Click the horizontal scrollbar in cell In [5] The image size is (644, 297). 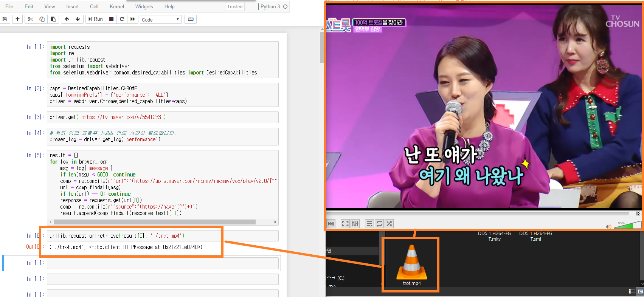coord(154,222)
